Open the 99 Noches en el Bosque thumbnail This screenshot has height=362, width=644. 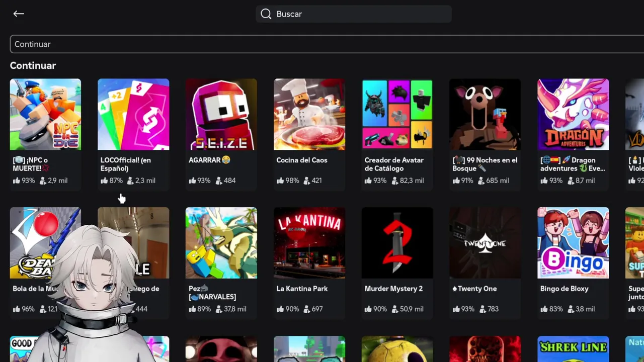[x=485, y=114]
